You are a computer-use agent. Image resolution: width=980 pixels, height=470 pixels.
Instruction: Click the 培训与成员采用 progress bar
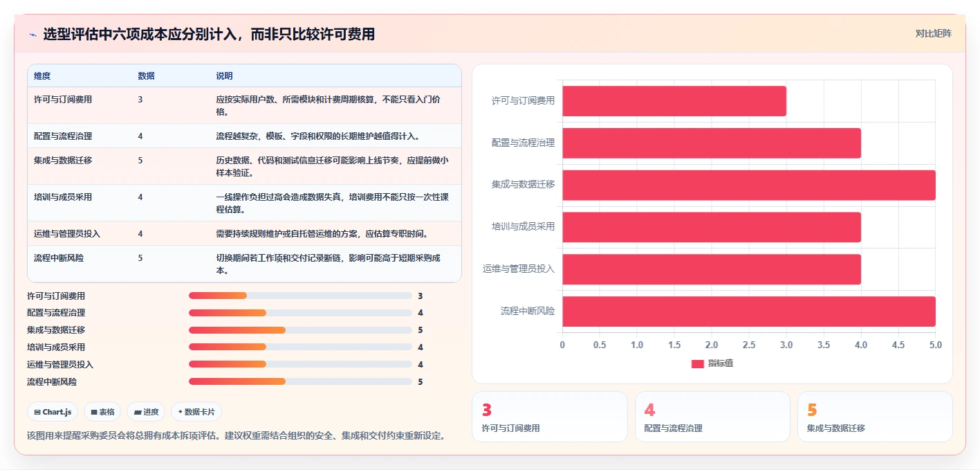point(300,347)
